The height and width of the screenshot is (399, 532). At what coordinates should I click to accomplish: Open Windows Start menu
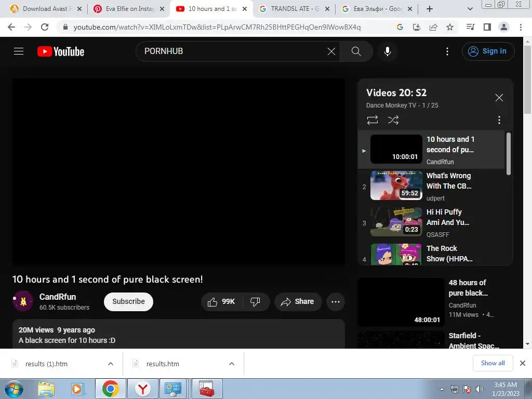click(14, 389)
